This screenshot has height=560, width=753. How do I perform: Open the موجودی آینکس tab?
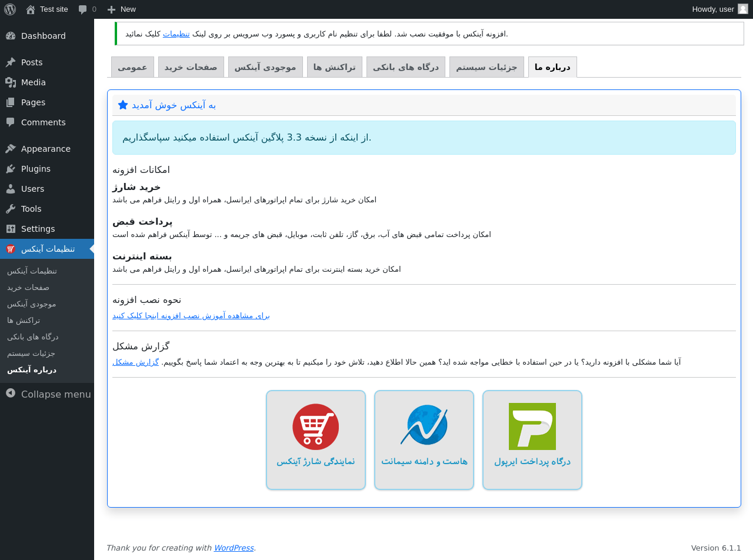[265, 67]
